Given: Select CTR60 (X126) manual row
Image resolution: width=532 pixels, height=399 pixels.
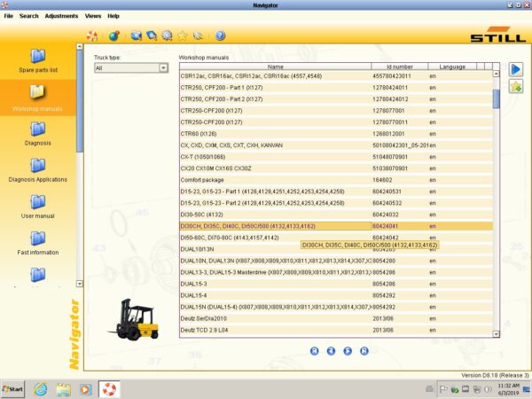Looking at the screenshot, I should (x=336, y=134).
